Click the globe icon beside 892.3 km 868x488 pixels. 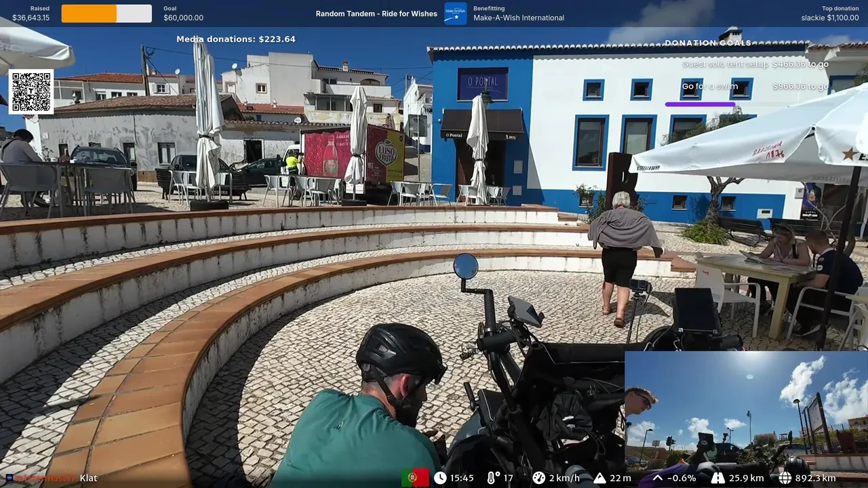(x=785, y=478)
